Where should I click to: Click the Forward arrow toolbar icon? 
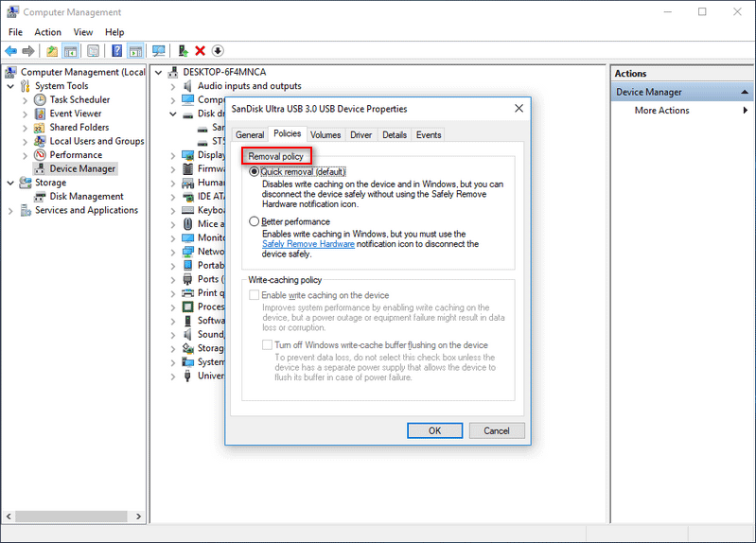point(28,51)
